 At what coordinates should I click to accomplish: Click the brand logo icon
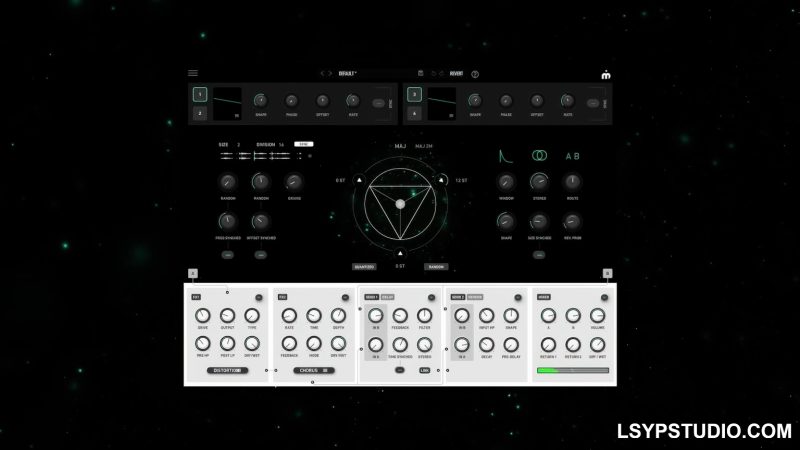tap(606, 74)
